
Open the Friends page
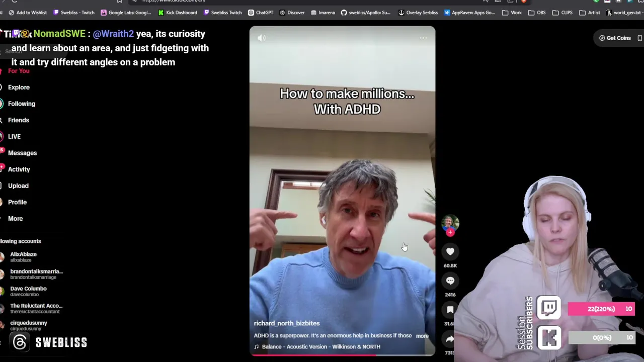19,120
